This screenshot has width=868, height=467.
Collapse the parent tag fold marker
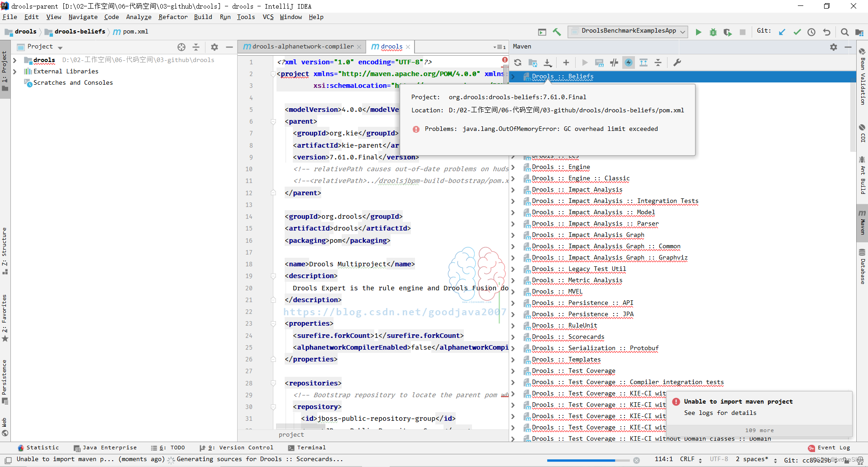[x=273, y=121]
